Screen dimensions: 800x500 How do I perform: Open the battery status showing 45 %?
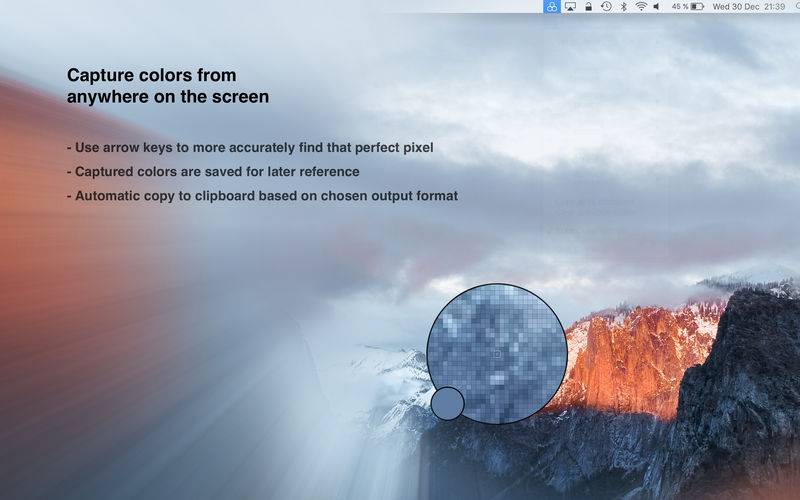click(x=688, y=7)
